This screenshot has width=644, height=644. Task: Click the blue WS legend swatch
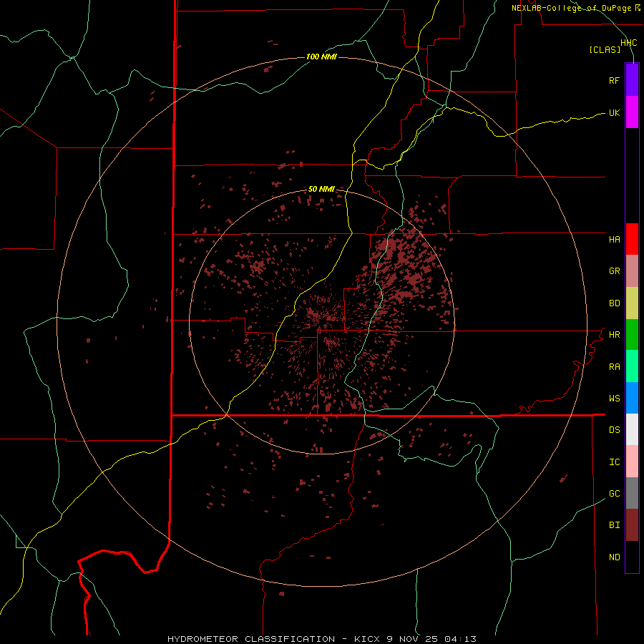click(632, 398)
